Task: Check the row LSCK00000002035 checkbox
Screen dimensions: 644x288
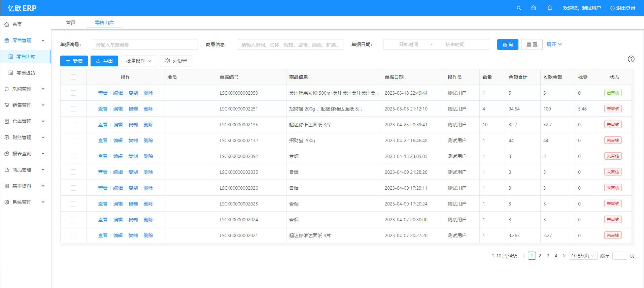Action: tap(73, 172)
